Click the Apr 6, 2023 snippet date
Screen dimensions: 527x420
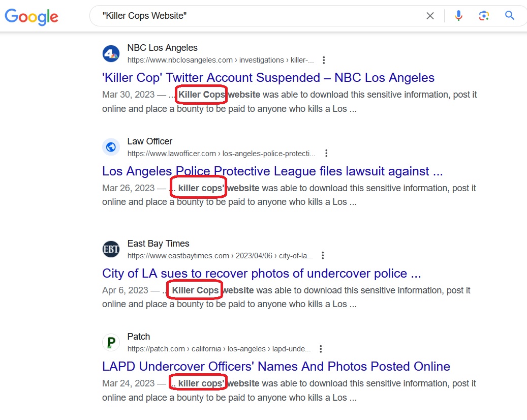125,290
